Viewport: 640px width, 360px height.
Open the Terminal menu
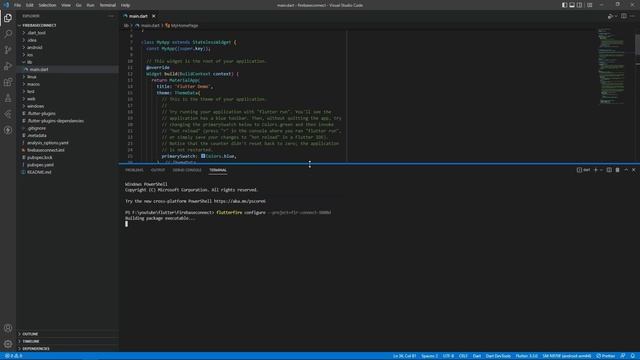[x=108, y=5]
